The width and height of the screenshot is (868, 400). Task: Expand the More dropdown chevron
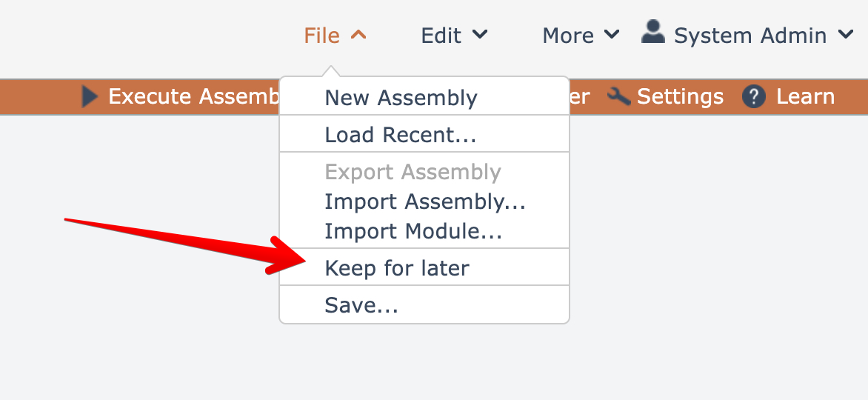click(612, 35)
